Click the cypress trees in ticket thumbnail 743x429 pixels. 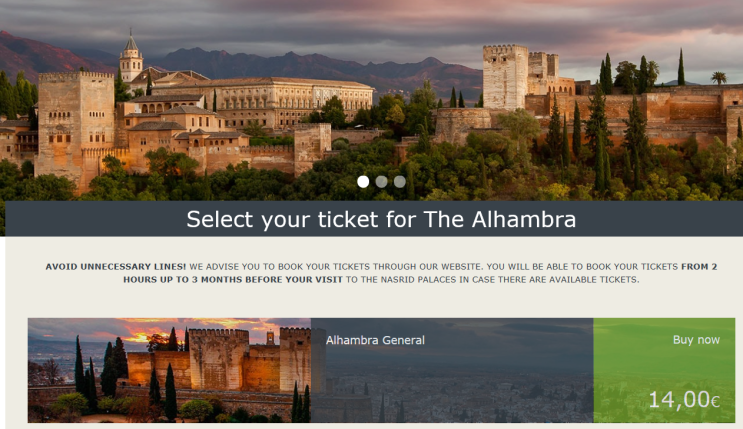coord(80,370)
